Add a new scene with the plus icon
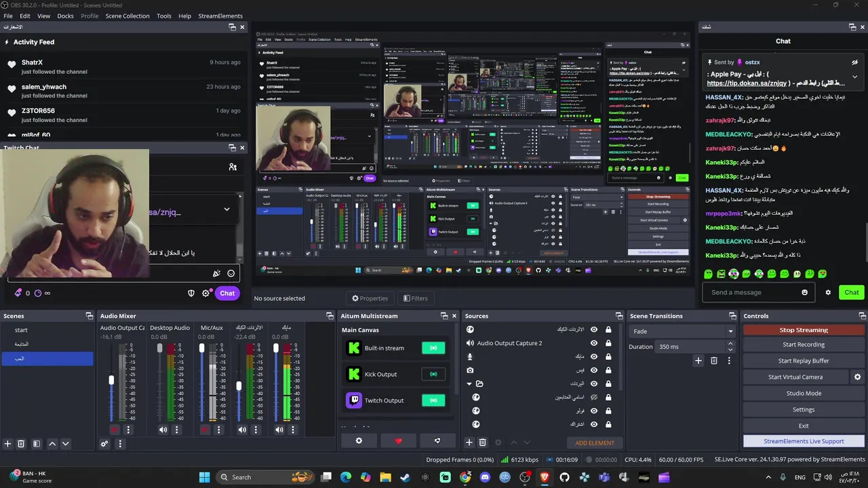Image resolution: width=868 pixels, height=488 pixels. tap(7, 444)
